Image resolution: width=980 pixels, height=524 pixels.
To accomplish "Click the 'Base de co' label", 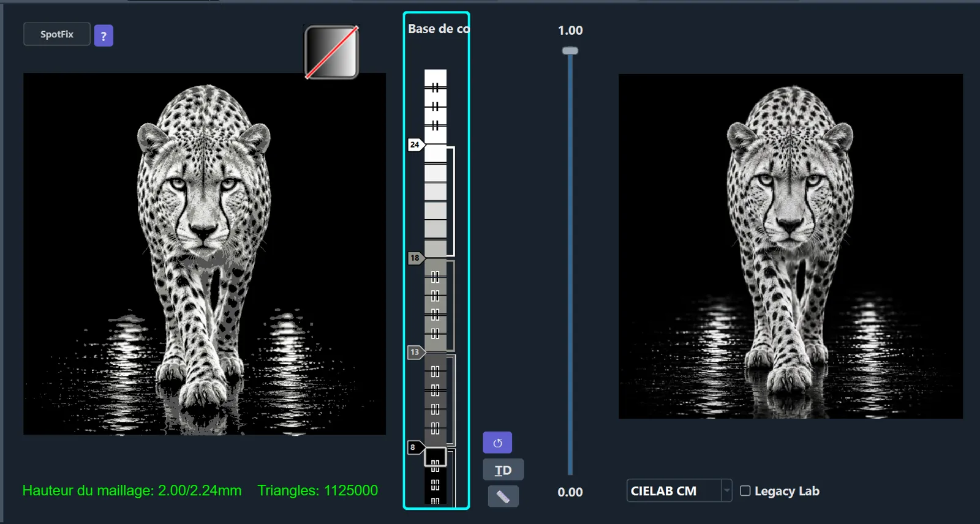I will pos(439,29).
